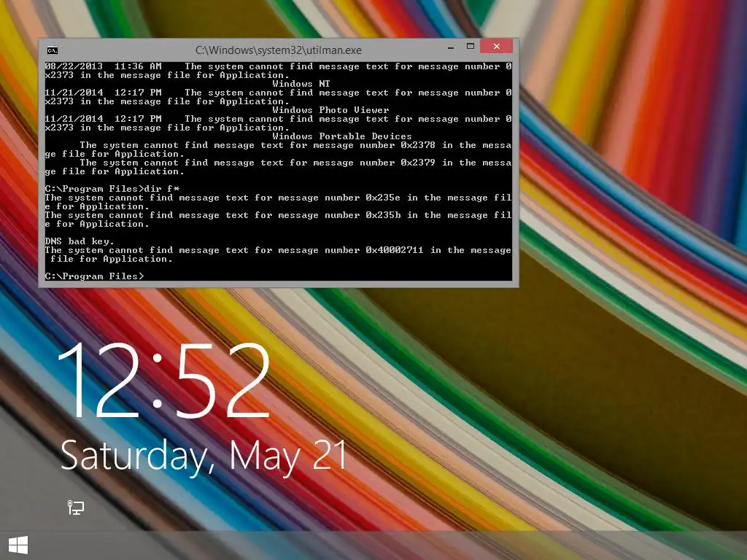The image size is (747, 560).
Task: Close the utilman.exe console window
Action: pos(496,46)
